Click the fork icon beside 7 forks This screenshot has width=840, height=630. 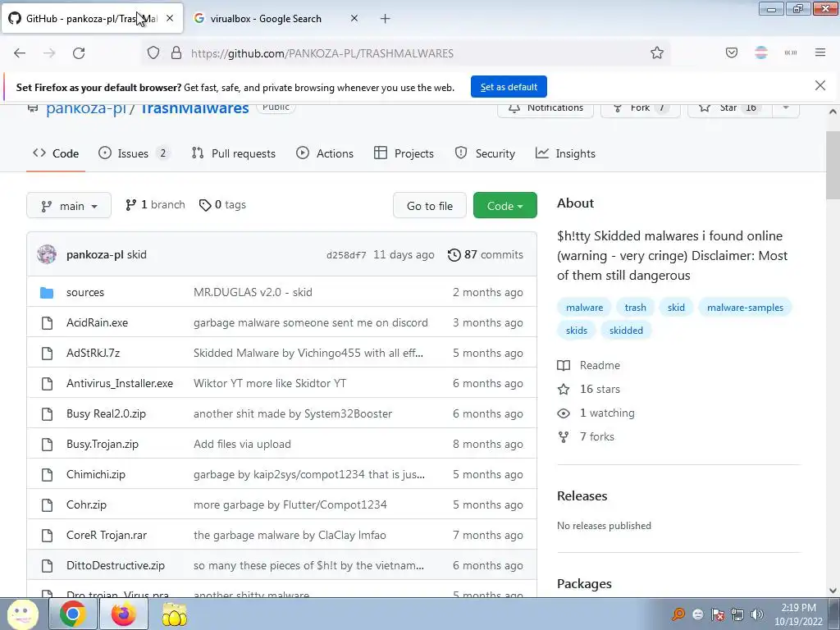[564, 437]
